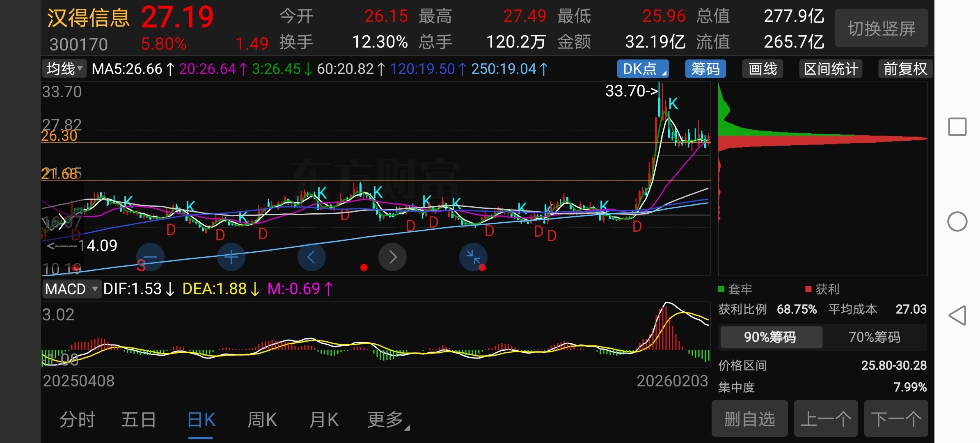This screenshot has width=980, height=443.
Task: Open the 分时 tab
Action: click(x=77, y=420)
